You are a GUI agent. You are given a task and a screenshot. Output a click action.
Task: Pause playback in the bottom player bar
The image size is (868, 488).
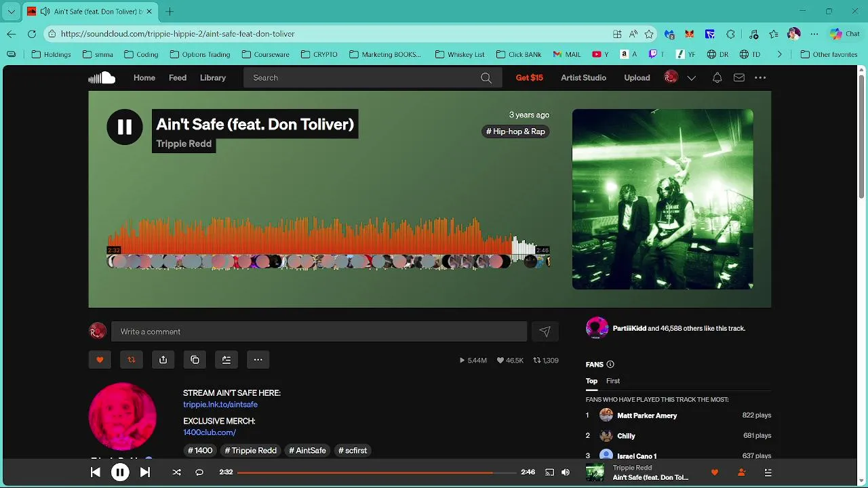pyautogui.click(x=120, y=472)
